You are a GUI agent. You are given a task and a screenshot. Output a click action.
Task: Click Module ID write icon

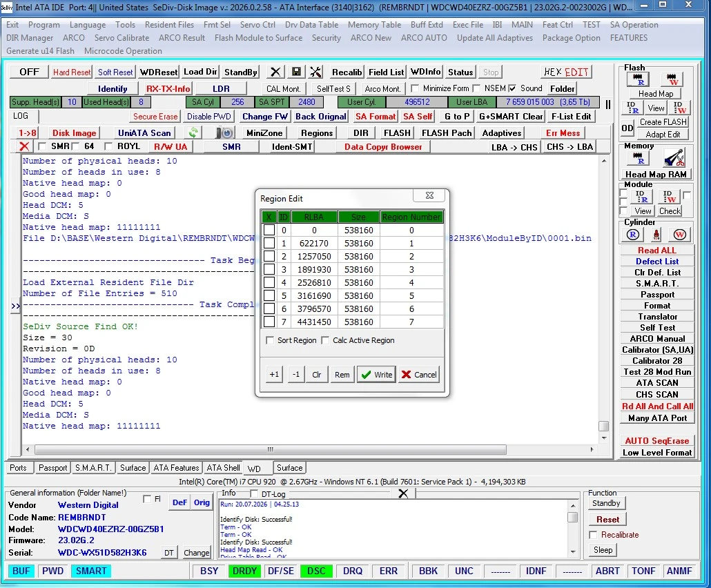click(670, 197)
